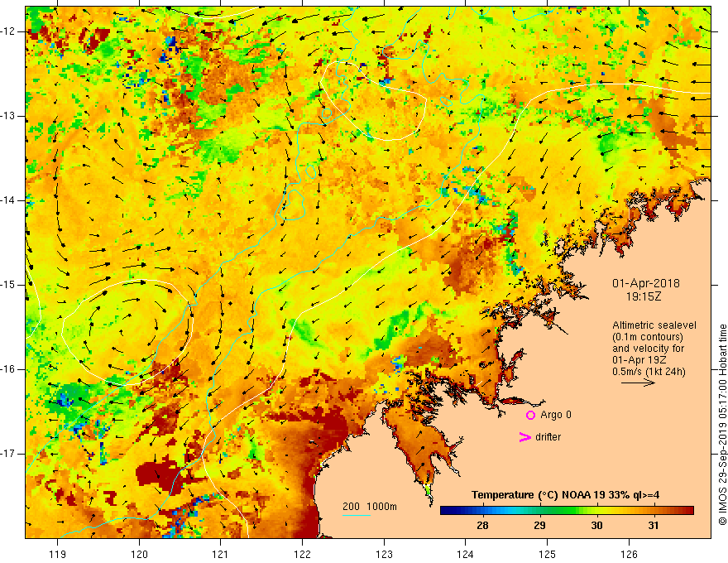Click the '28' color bar value
728x563 pixels.
[x=482, y=526]
